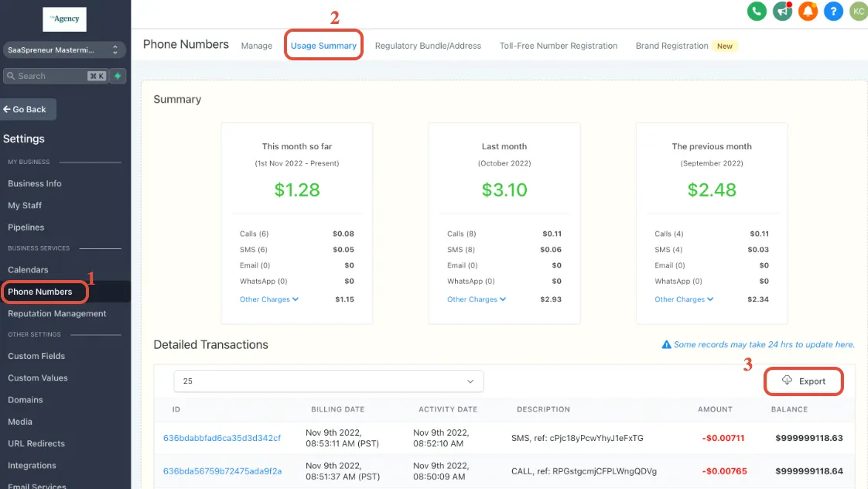This screenshot has width=868, height=489.
Task: Click the $3.10 last month total
Action: (504, 190)
